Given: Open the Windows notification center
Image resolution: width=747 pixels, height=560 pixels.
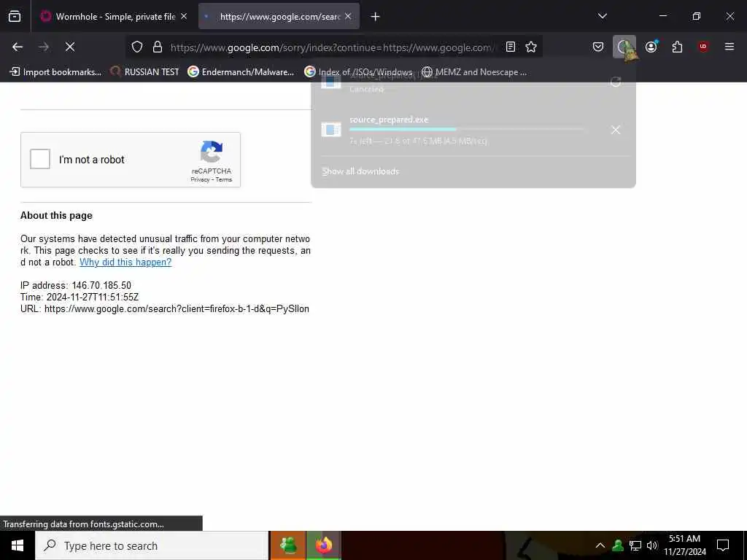Looking at the screenshot, I should coord(723,545).
